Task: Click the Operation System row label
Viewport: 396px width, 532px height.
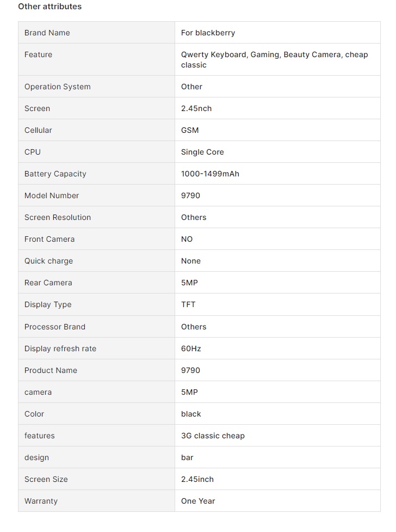Action: coord(57,87)
